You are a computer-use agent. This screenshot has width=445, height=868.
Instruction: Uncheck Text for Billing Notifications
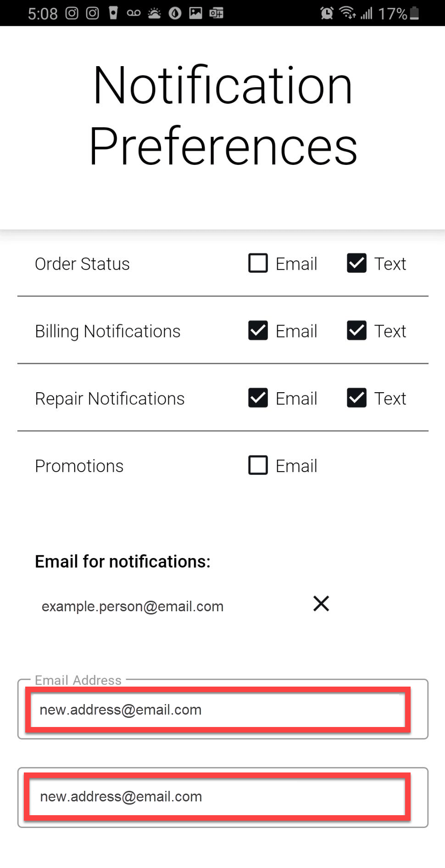point(356,331)
